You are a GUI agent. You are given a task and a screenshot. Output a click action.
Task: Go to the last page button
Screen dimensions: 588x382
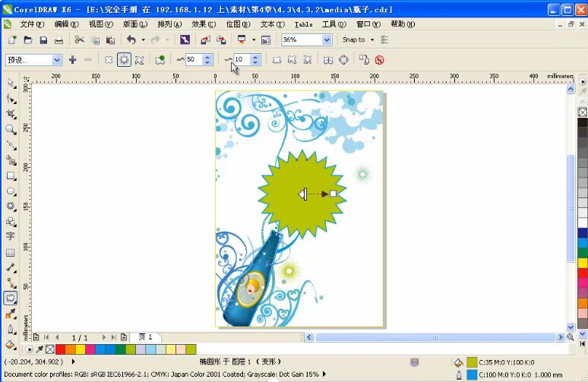coord(113,337)
